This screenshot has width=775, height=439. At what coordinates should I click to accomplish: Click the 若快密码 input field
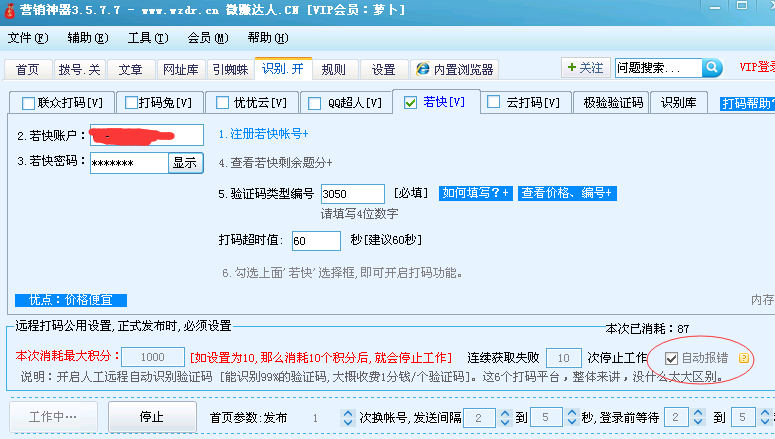coord(129,163)
